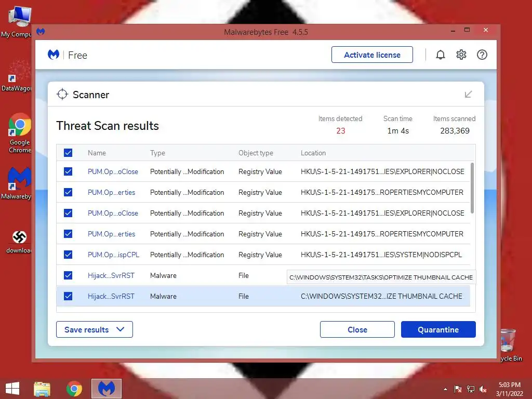Sort by the Type column header

tap(157, 153)
